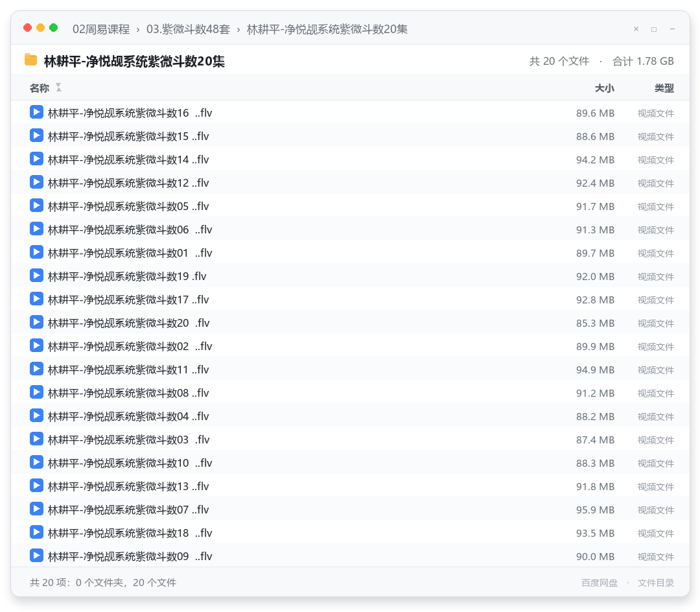Select file name 林耕平-净悦觇系统紫微斗数19 .flv
This screenshot has width=700, height=612.
coord(127,277)
